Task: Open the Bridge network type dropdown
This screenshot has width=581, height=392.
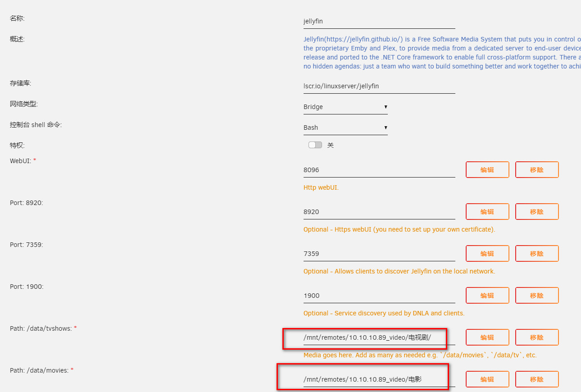Action: pyautogui.click(x=345, y=107)
